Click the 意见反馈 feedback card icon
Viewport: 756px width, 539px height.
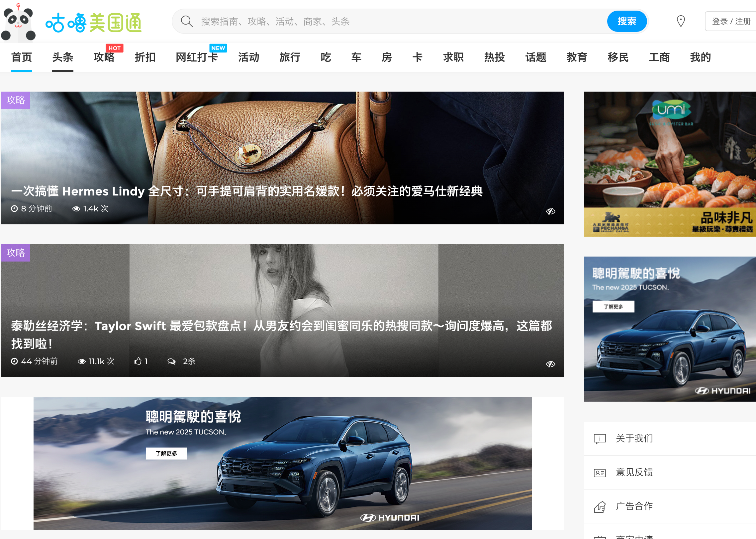point(600,473)
